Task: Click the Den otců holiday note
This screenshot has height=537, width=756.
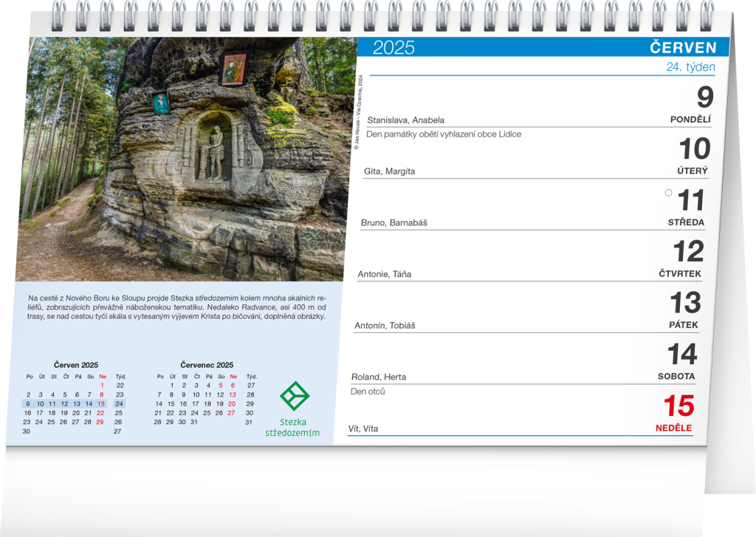Action: coord(368,391)
